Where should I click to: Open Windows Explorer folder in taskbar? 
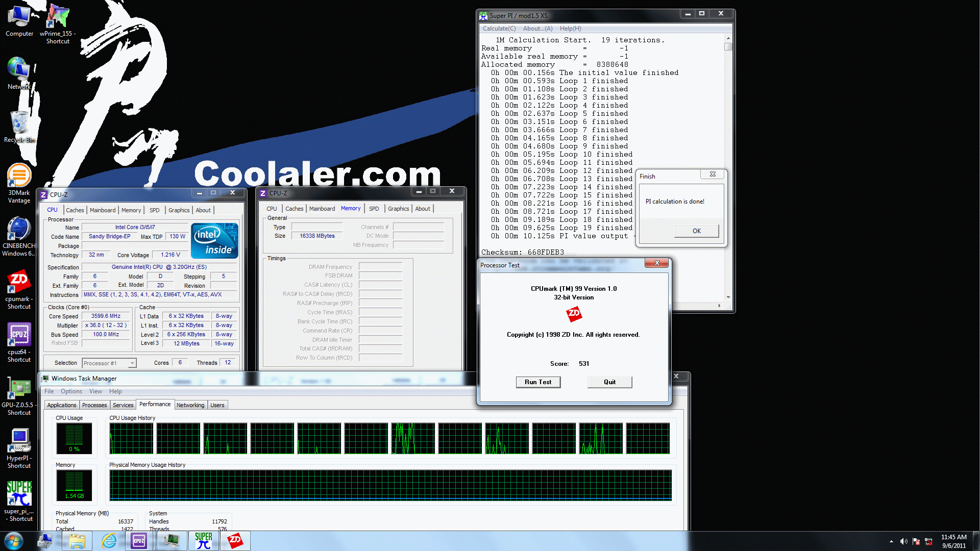(x=77, y=541)
